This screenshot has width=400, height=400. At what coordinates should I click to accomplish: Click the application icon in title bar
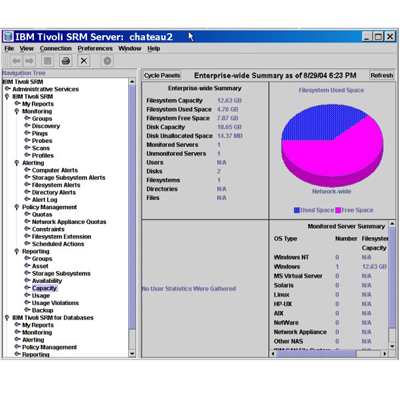pos(8,36)
